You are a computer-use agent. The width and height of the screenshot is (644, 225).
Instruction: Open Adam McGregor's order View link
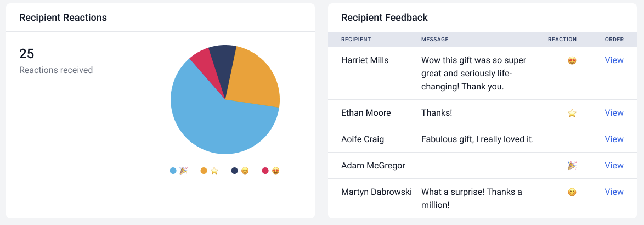click(x=614, y=166)
